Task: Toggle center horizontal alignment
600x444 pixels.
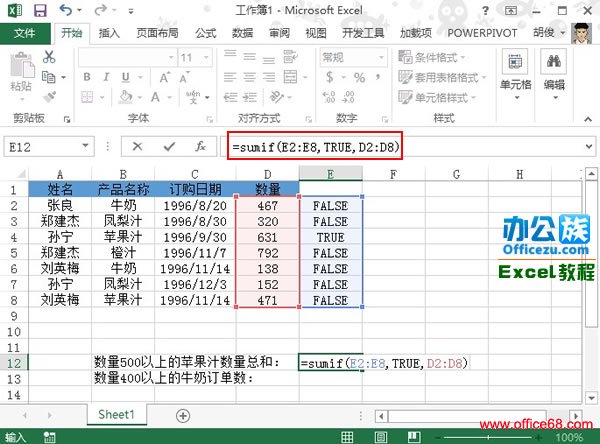Action: coord(249,77)
